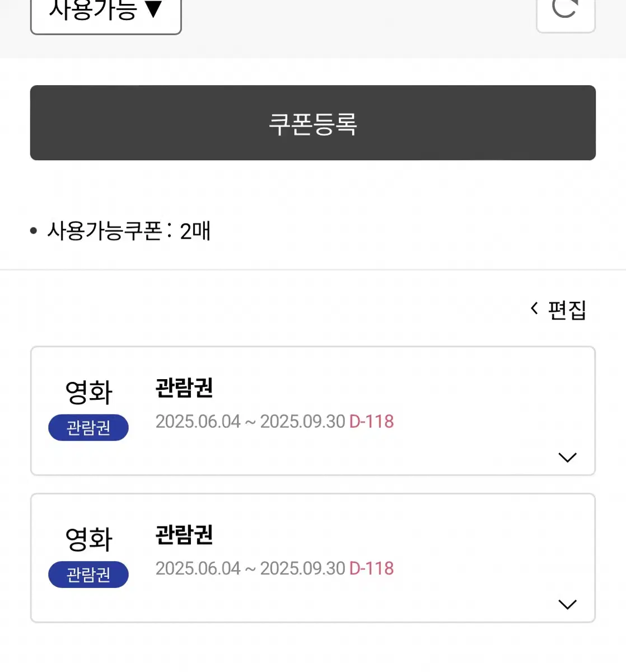Tap the first coupon's 2025.06.04 validity dates
The image size is (626, 672).
250,422
